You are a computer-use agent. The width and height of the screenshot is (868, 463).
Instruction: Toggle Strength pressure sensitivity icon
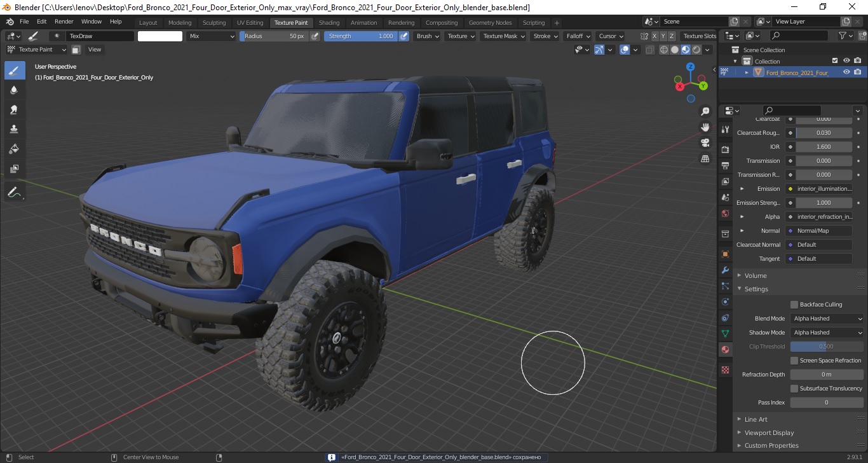click(403, 36)
